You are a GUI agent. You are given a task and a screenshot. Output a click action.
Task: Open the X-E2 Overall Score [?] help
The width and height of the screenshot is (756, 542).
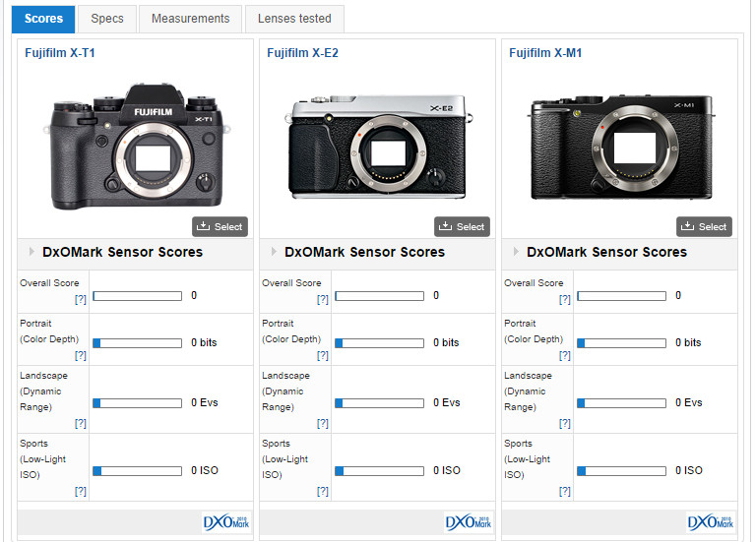[x=323, y=300]
